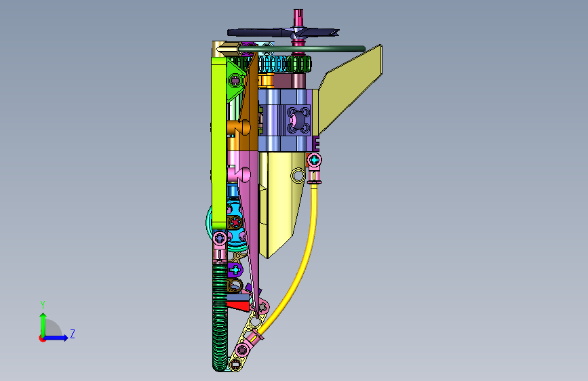
Task: Select the cyan gear at the top
Action: pyautogui.click(x=273, y=64)
